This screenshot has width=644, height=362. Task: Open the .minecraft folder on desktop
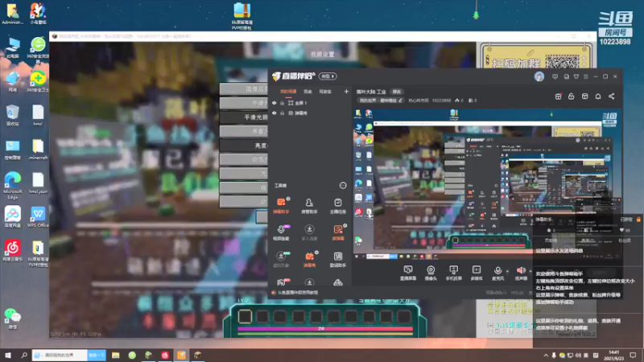tap(38, 149)
